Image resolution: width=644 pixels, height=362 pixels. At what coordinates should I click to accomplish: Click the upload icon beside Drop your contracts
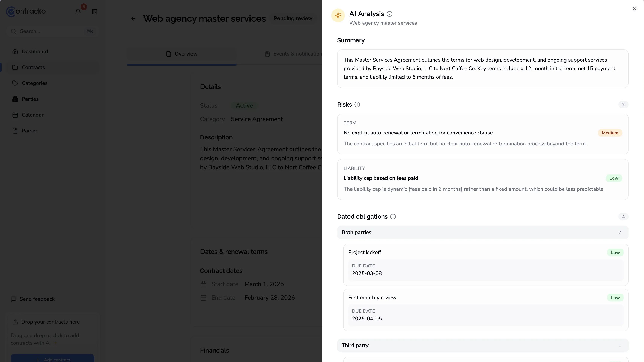(15, 322)
